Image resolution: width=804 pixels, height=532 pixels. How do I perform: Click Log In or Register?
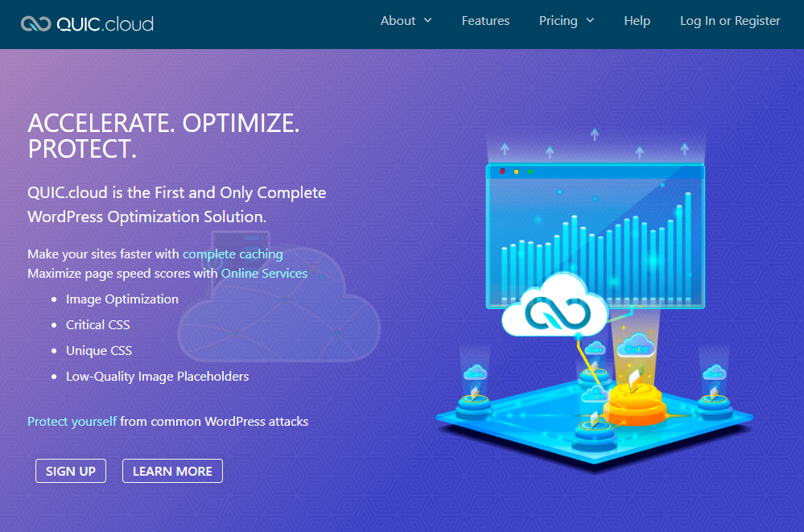730,20
